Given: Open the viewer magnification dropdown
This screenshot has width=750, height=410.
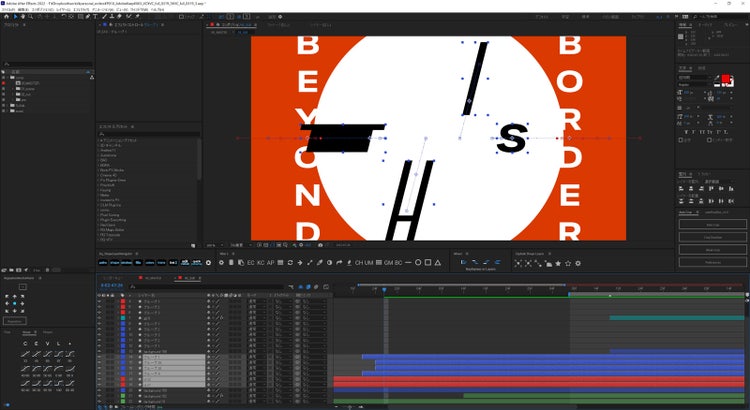Looking at the screenshot, I should point(214,245).
